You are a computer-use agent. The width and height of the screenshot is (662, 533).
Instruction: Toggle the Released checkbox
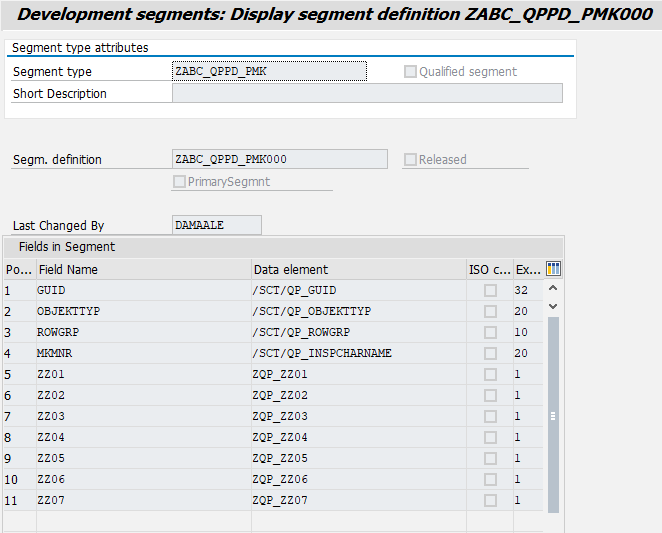tap(410, 160)
